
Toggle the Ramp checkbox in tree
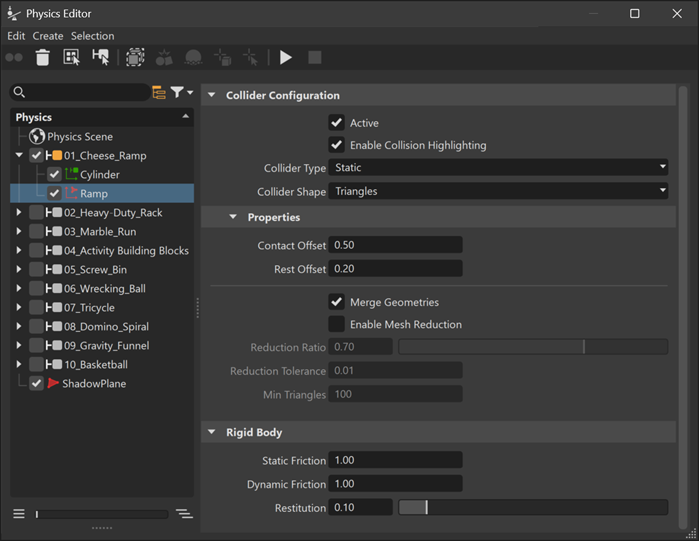click(54, 193)
